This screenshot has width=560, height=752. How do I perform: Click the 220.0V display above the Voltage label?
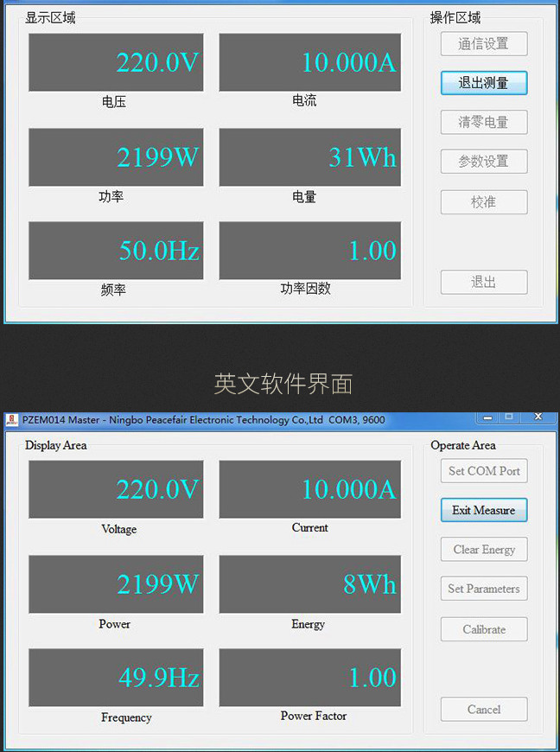116,489
